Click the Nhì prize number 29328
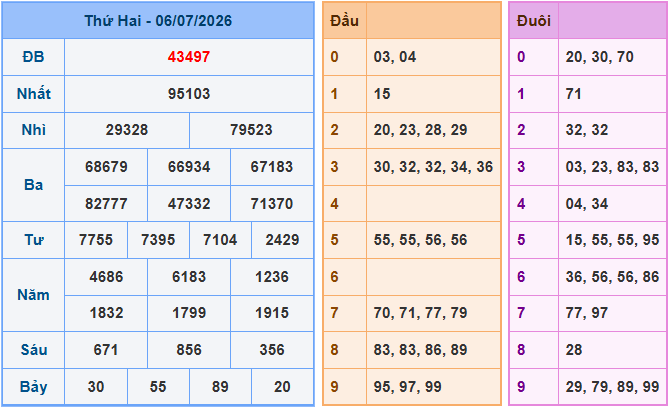The height and width of the screenshot is (407, 670). click(127, 130)
